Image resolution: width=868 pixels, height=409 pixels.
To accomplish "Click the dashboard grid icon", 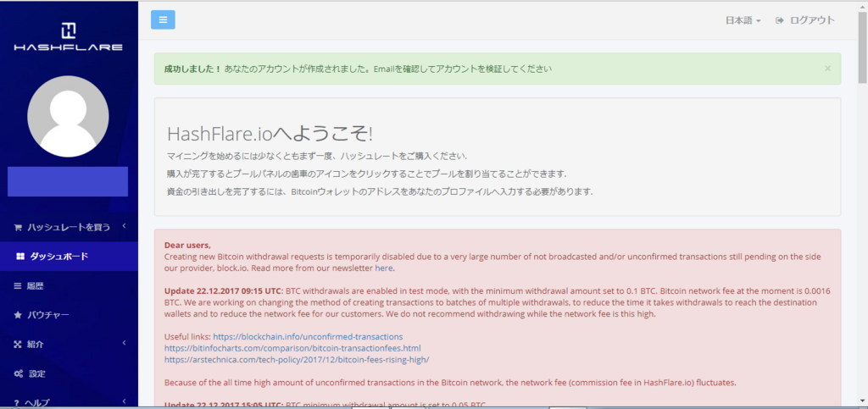I will pos(20,257).
